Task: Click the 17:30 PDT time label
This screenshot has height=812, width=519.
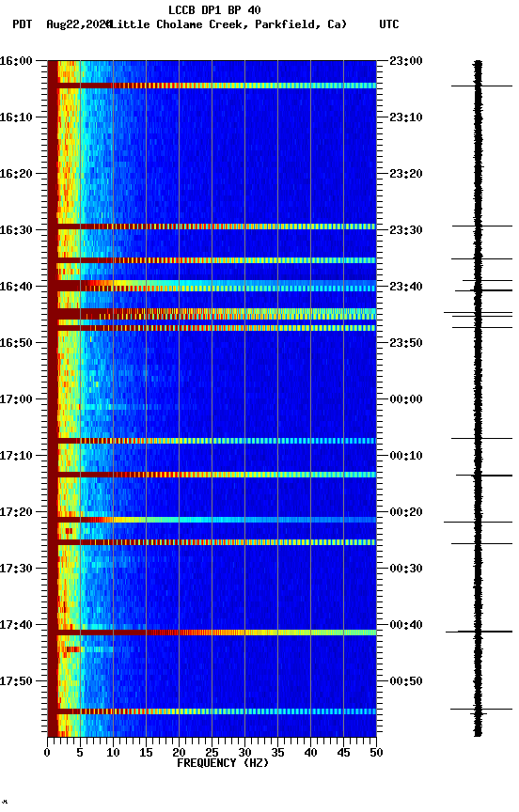Action: 16,570
